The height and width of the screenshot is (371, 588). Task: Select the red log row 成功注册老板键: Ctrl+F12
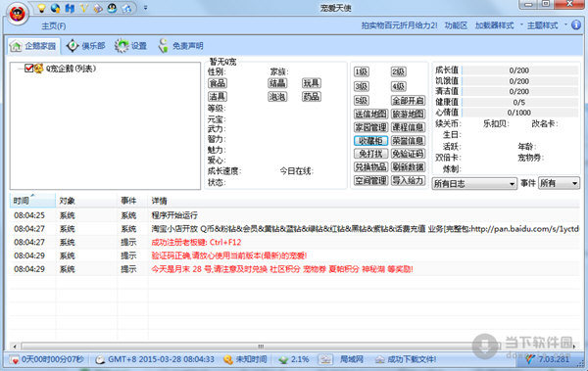tap(295, 243)
